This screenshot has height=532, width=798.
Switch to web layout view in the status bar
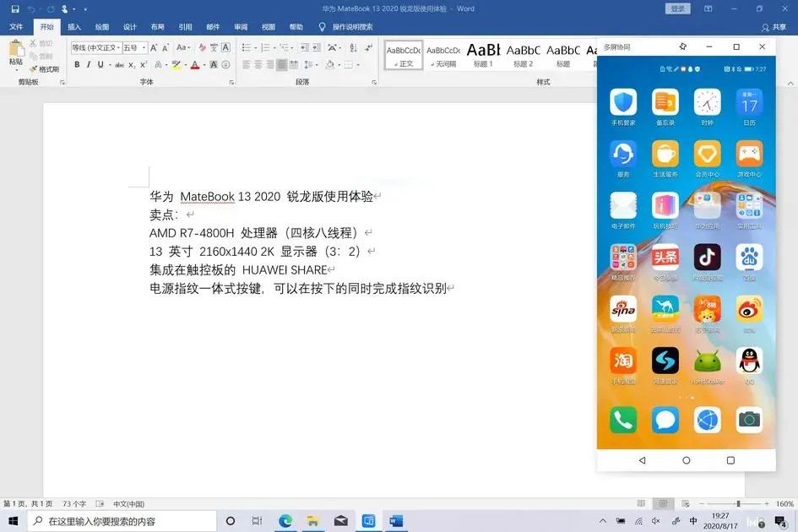685,503
